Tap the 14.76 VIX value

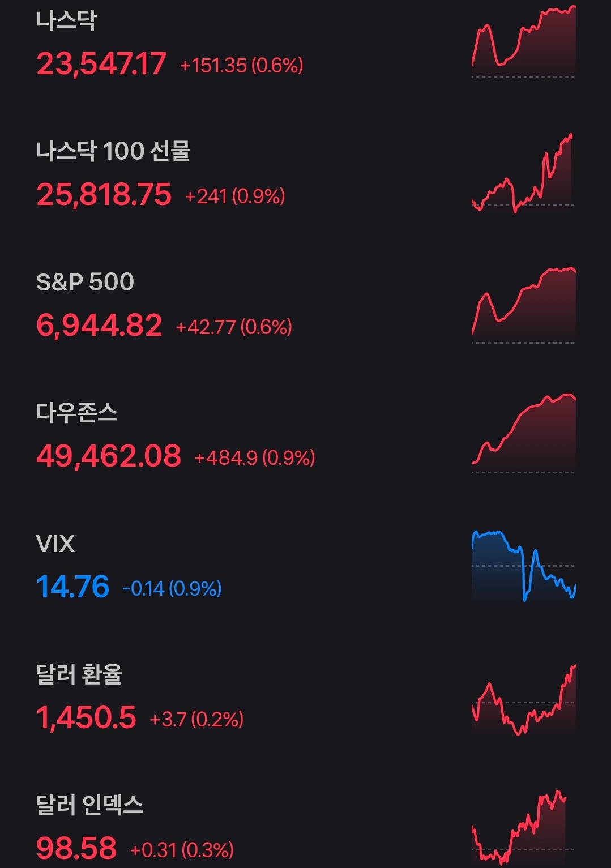click(x=72, y=587)
